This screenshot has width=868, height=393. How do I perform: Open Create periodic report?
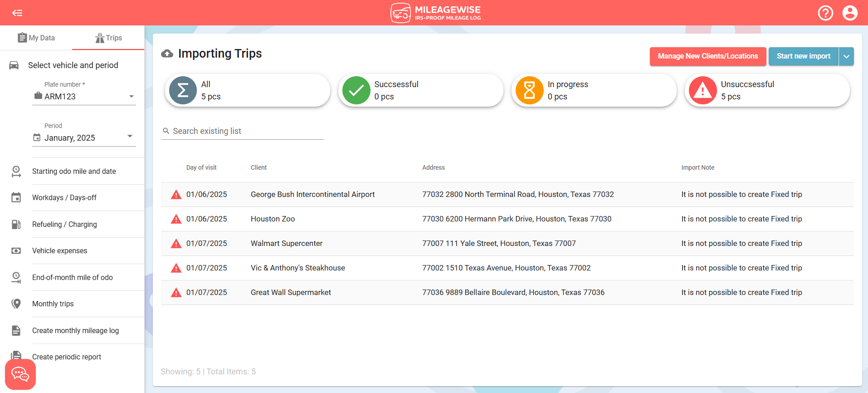pyautogui.click(x=67, y=357)
